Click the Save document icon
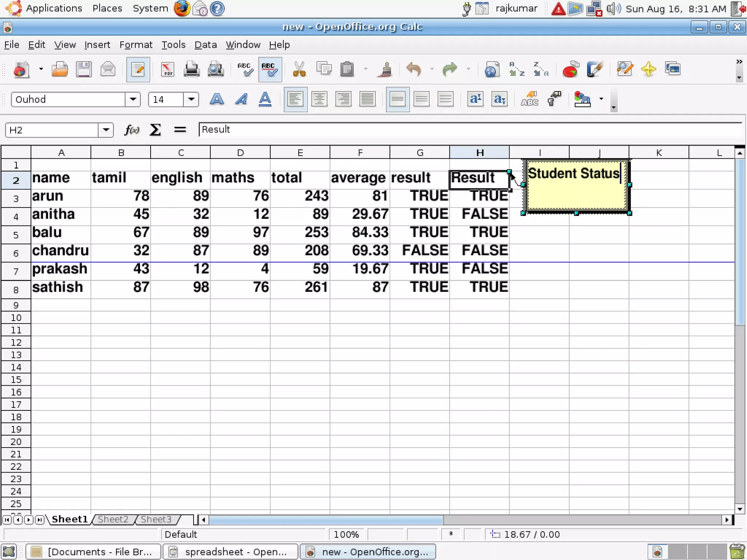 tap(84, 69)
